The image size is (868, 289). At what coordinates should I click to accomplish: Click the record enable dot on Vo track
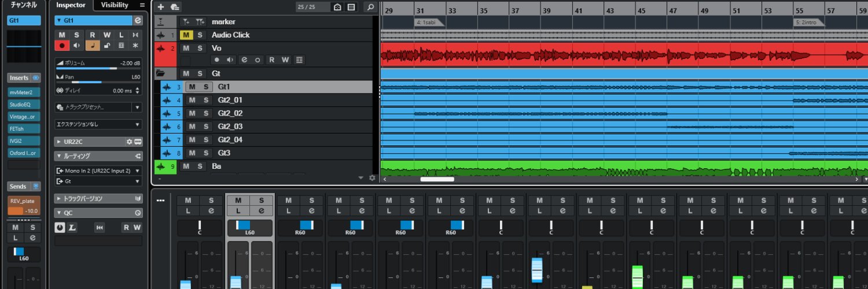217,60
